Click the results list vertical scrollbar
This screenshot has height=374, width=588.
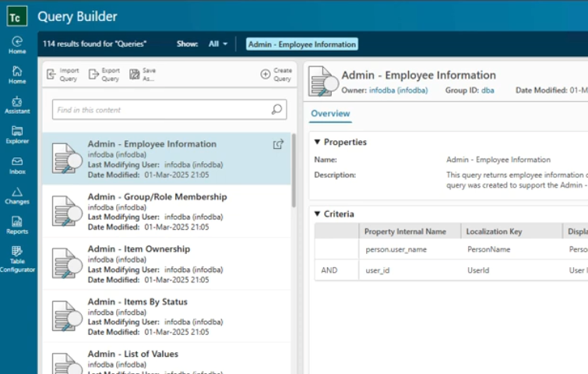tap(294, 170)
